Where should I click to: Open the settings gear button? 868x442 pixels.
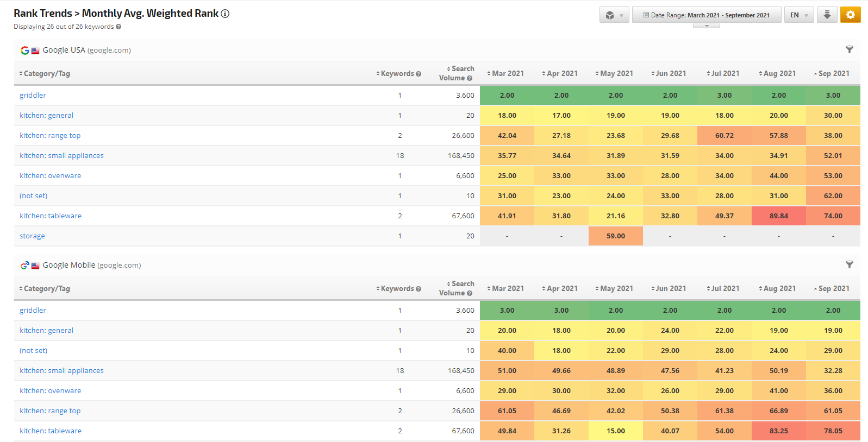(x=850, y=15)
